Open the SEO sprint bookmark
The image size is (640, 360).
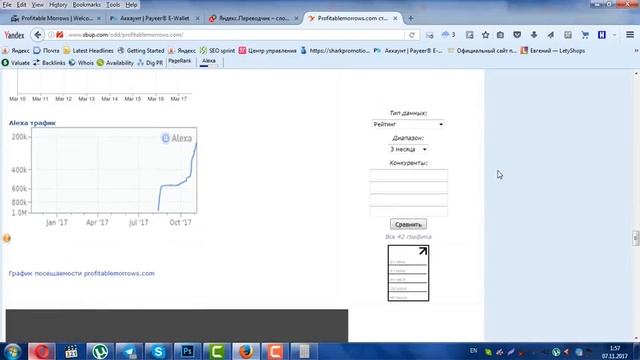coord(218,51)
